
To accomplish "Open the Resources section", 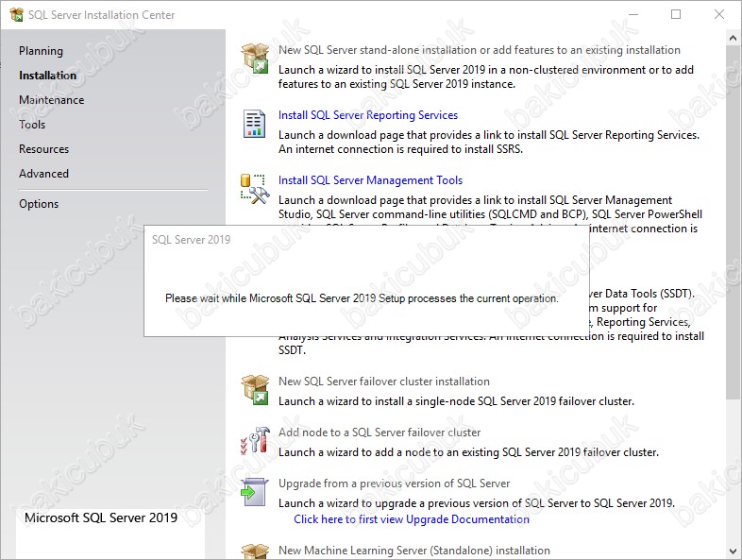I will point(43,149).
